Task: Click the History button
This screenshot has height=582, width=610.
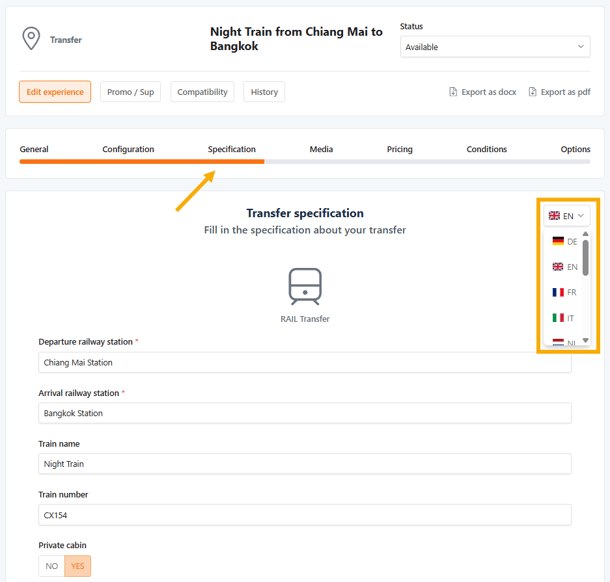Action: (x=264, y=92)
